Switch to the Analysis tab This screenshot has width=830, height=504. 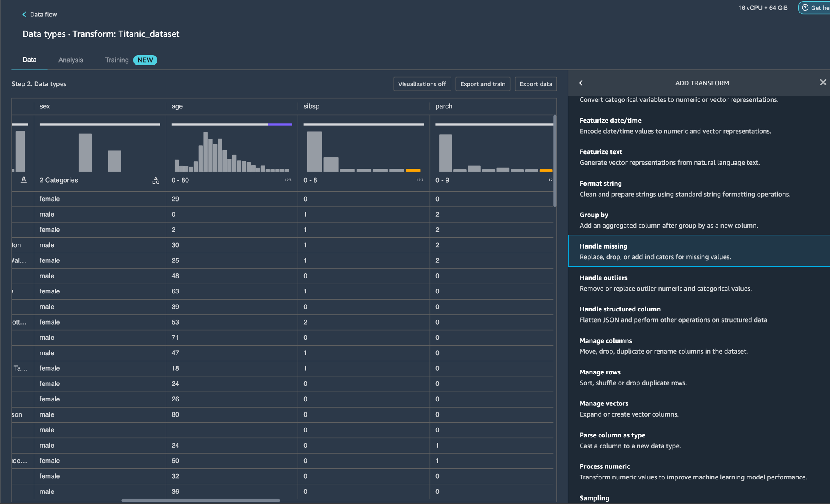point(70,60)
